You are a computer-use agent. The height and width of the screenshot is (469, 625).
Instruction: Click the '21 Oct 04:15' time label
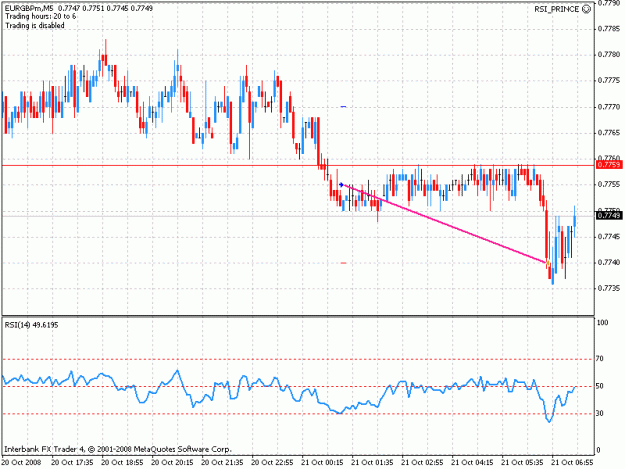pos(472,463)
